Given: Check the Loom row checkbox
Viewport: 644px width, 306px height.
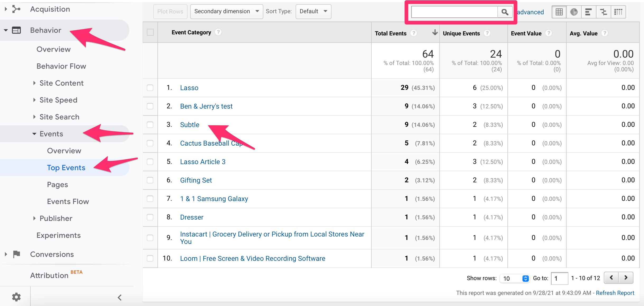Looking at the screenshot, I should point(150,258).
